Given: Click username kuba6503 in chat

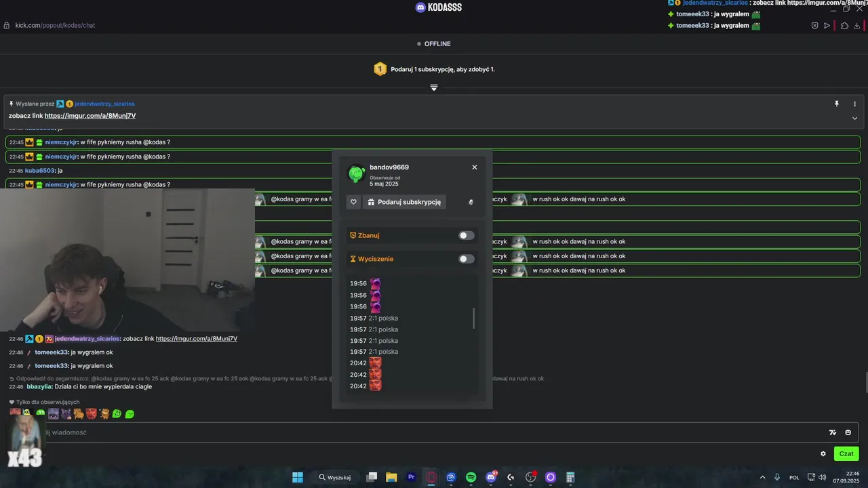Looking at the screenshot, I should tap(40, 171).
